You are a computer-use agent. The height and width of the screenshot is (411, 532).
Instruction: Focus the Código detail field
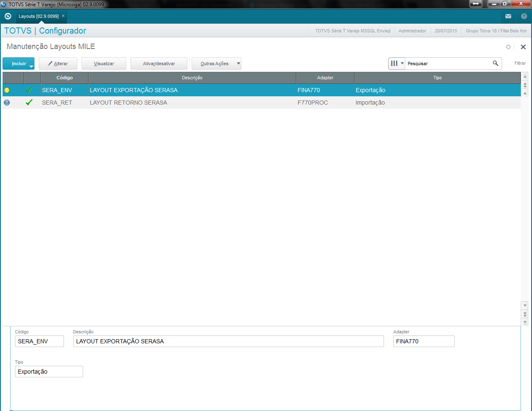[39, 341]
